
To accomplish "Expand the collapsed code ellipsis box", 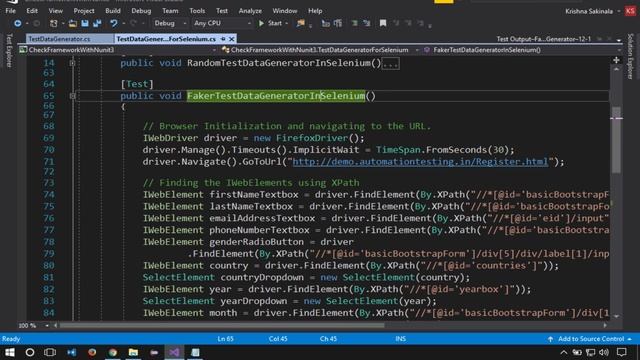I will point(390,64).
